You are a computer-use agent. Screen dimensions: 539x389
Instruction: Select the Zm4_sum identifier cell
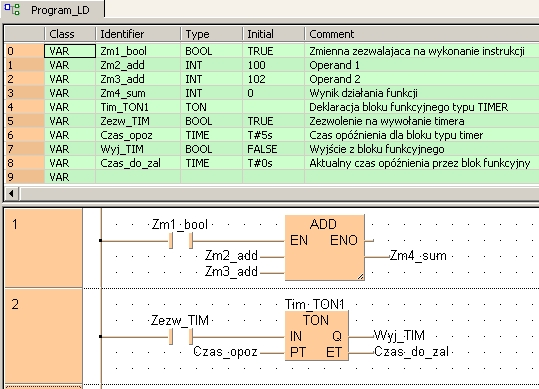[138, 93]
